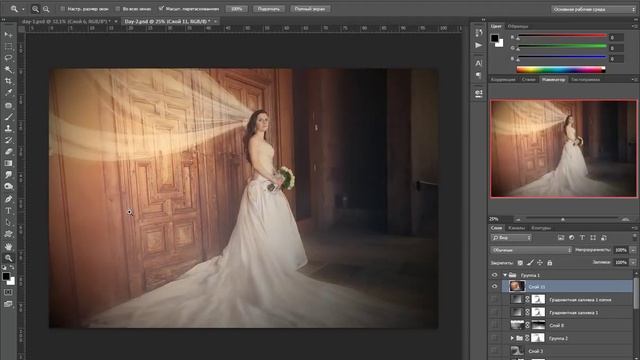Viewport: 640px width, 360px height.
Task: Select the Magic Wand tool
Action: click(8, 69)
